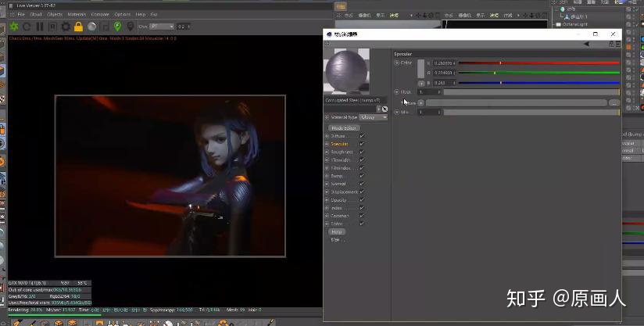
Task: Uncheck the Opacity channel checkbox
Action: pyautogui.click(x=362, y=200)
